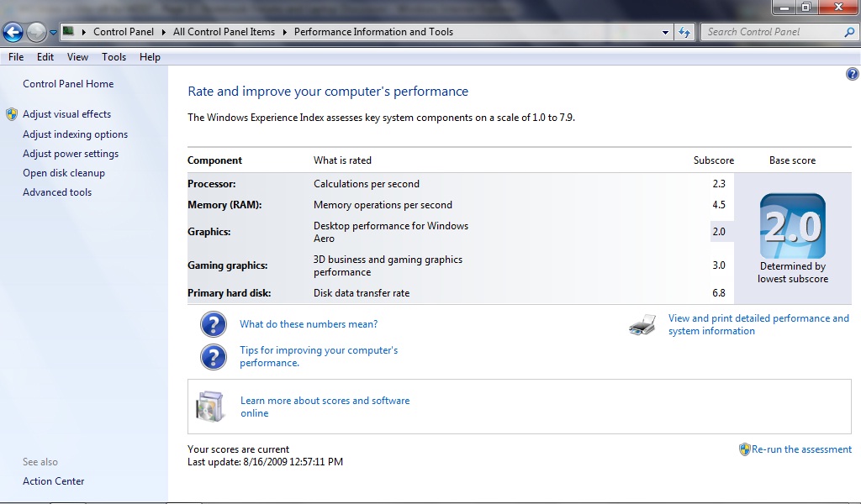Image resolution: width=861 pixels, height=504 pixels.
Task: Open Adjust indexing options
Action: [75, 134]
